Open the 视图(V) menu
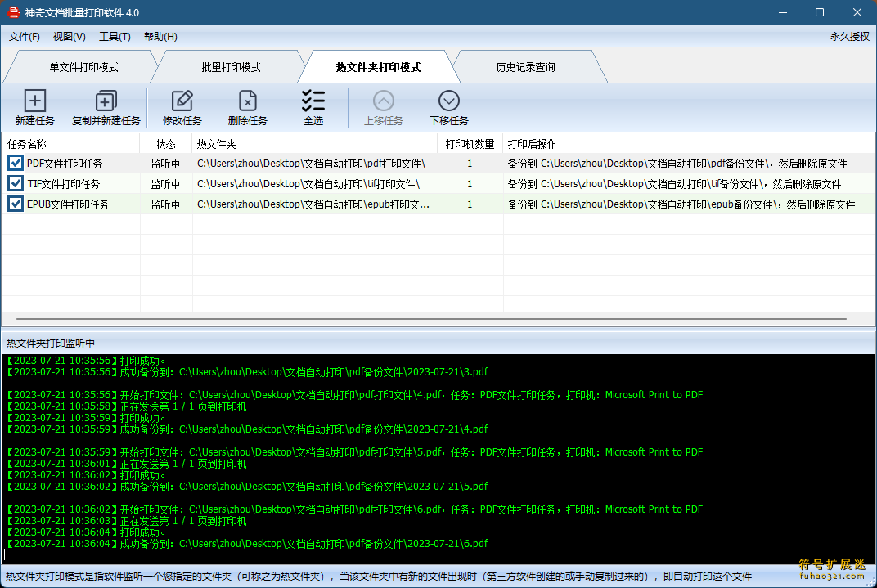 pos(70,36)
